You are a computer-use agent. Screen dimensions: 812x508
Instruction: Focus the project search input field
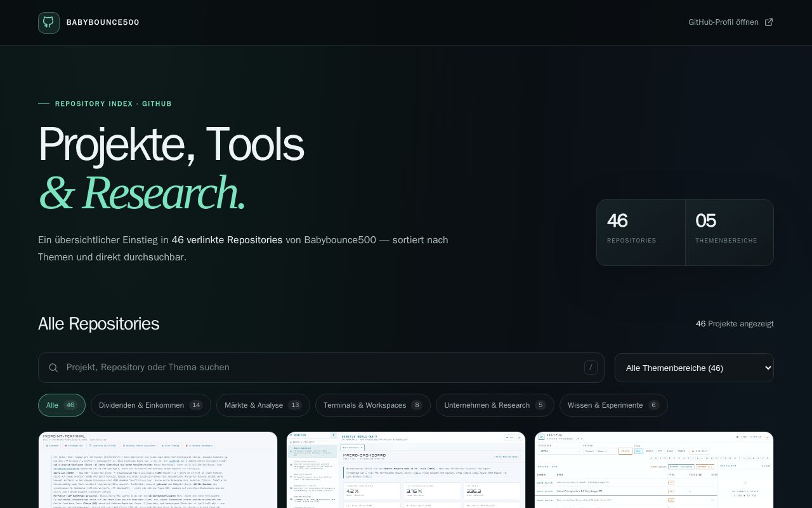[321, 368]
